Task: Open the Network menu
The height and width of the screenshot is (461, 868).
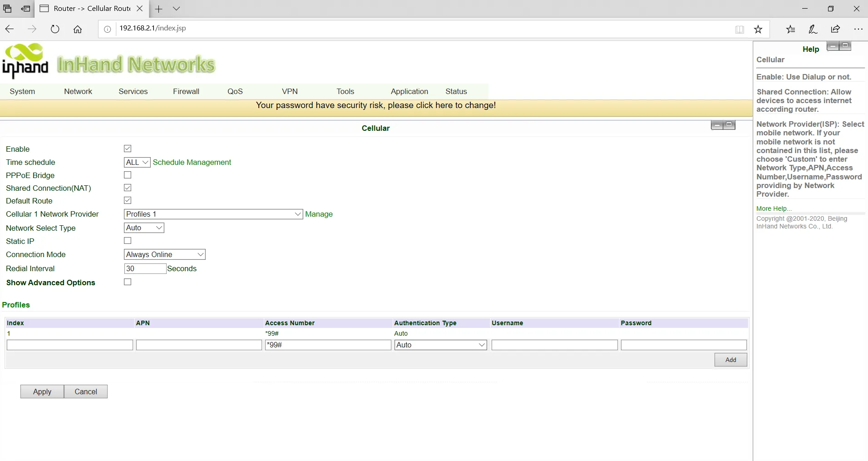Action: 78,91
